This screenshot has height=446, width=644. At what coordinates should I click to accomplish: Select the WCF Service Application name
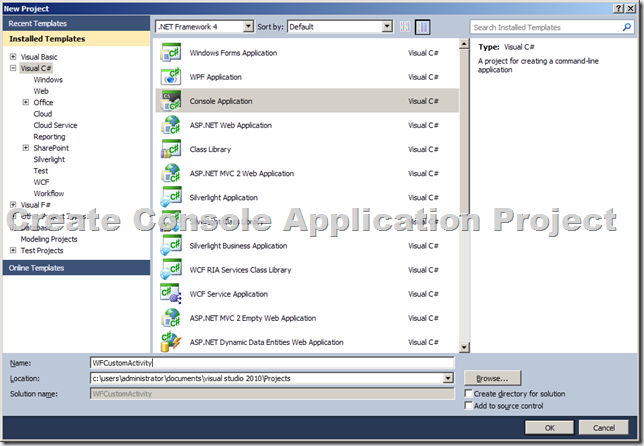point(229,294)
